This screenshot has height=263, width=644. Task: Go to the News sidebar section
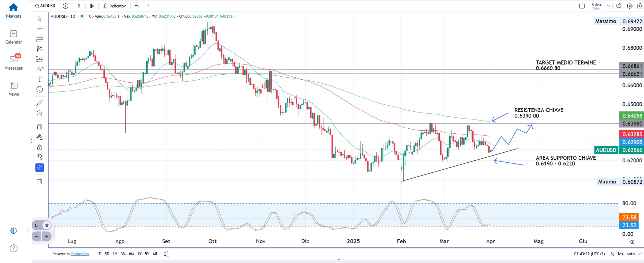(x=13, y=89)
